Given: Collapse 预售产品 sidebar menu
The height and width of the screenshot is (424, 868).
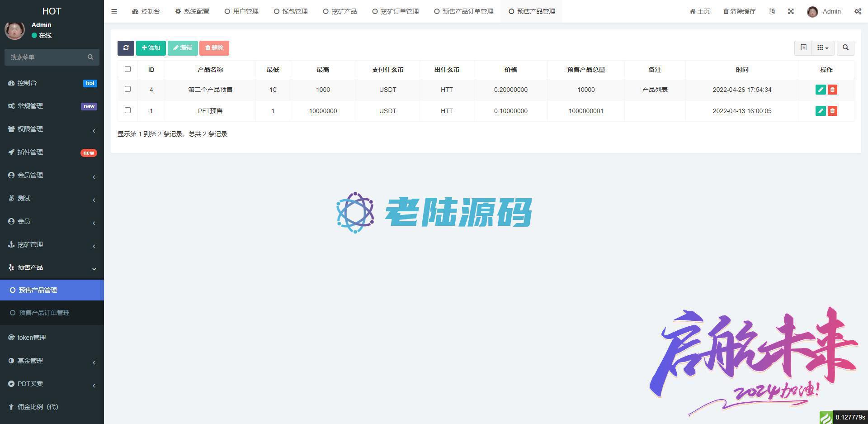Looking at the screenshot, I should (x=52, y=267).
